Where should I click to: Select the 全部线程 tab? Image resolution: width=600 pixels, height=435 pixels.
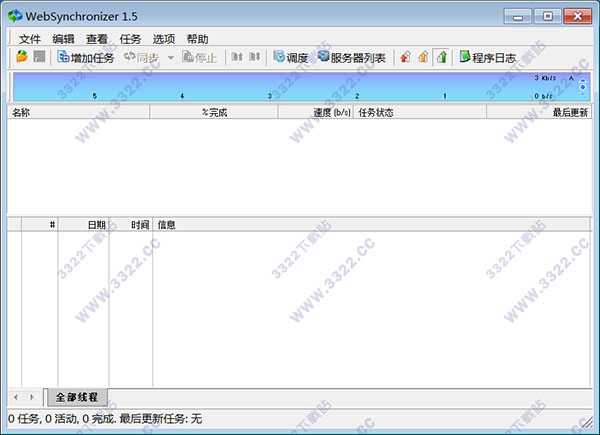coord(77,397)
